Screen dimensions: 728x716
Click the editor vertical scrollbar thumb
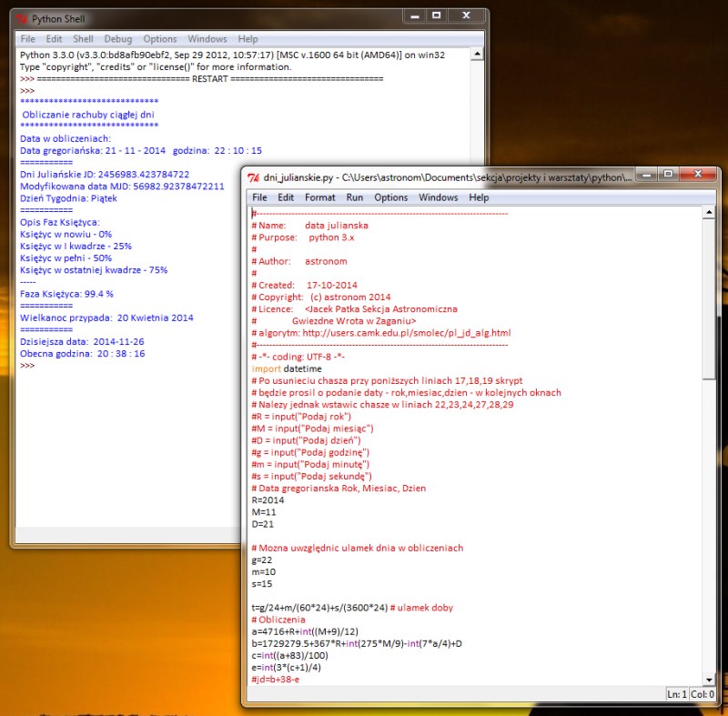(709, 300)
